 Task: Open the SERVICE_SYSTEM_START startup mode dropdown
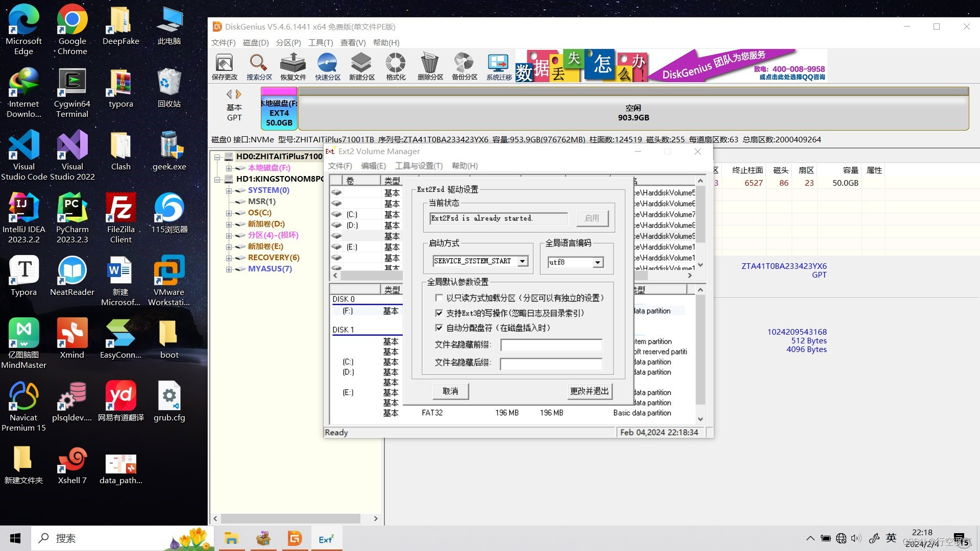point(522,261)
